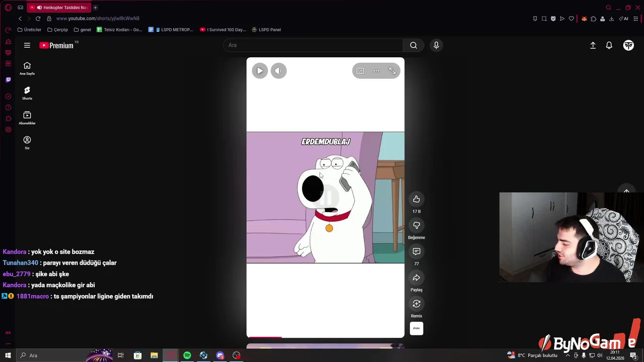
Task: Open the Çerçöp bookmarks folder
Action: point(57,30)
